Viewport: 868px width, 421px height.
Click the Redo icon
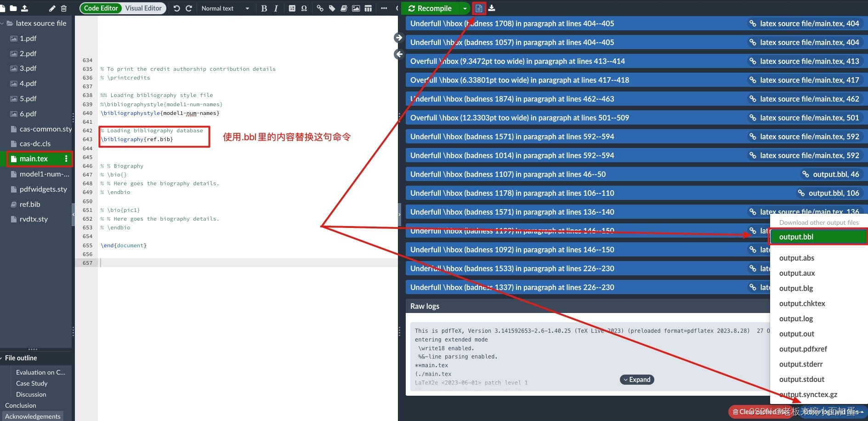point(189,8)
